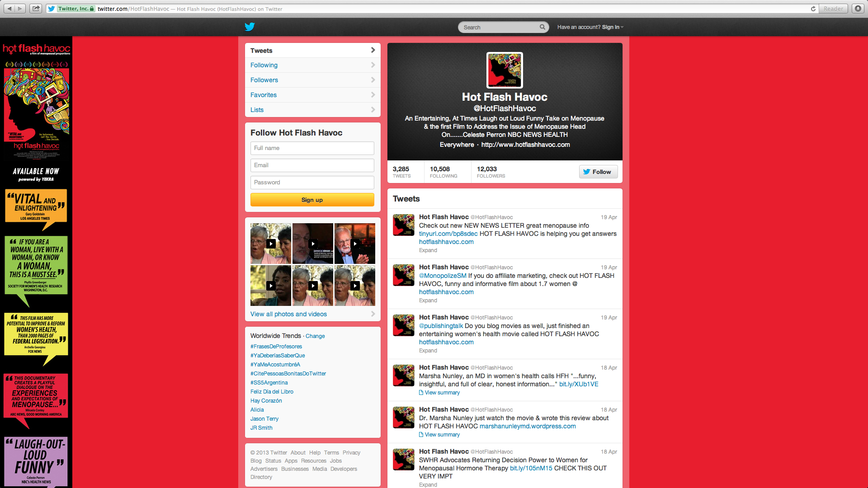Expand the newsletter tweet
Viewport: 868px width, 488px height.
(x=428, y=250)
